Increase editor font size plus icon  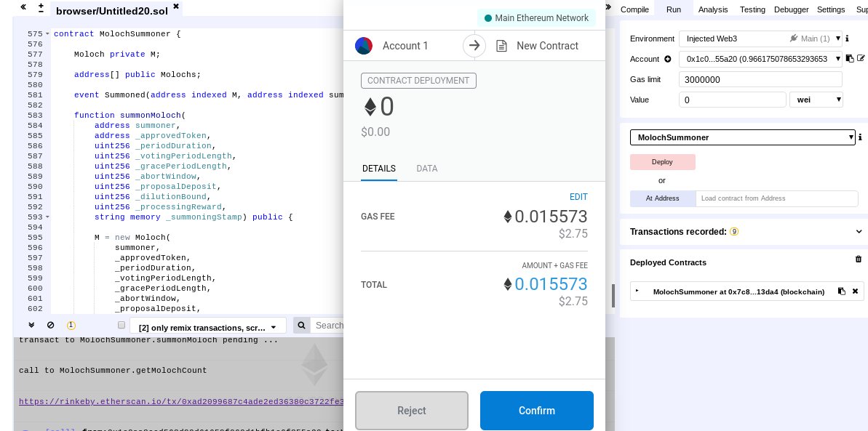(x=41, y=5)
